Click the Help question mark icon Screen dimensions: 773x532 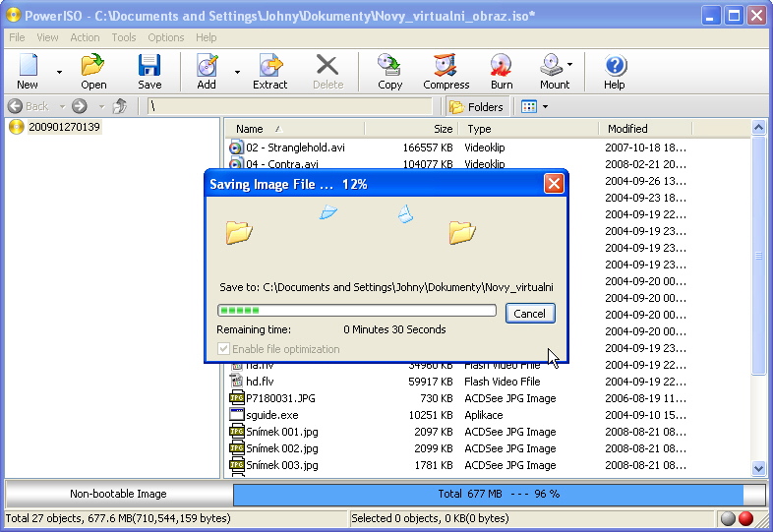pyautogui.click(x=616, y=66)
